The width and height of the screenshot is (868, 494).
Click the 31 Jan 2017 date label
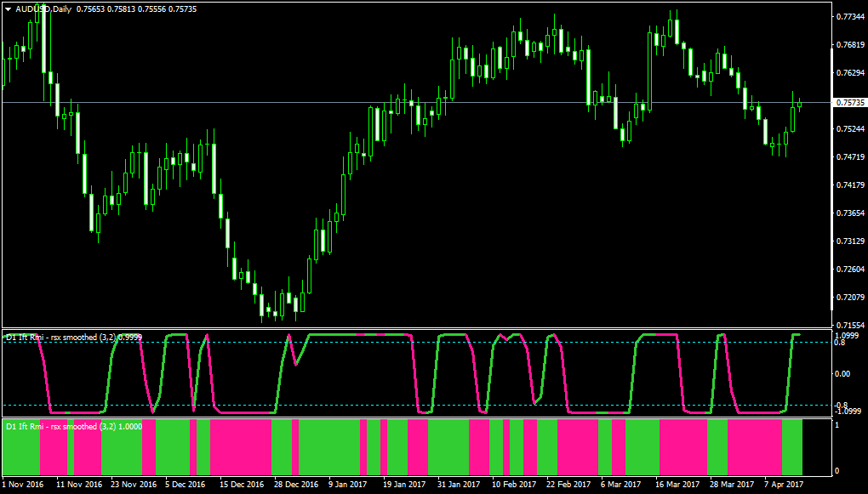[459, 484]
